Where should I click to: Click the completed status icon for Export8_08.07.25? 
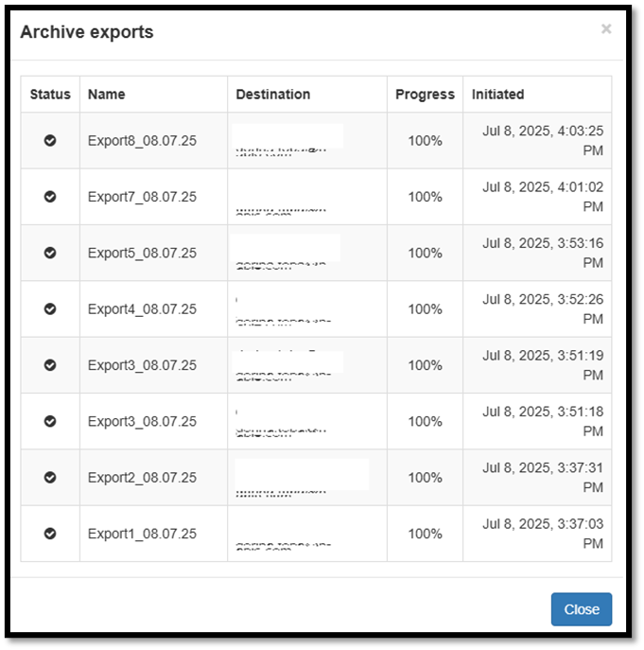[50, 141]
